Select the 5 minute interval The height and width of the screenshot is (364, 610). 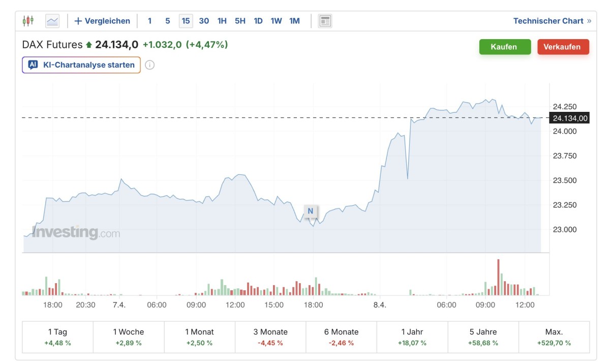coord(167,21)
